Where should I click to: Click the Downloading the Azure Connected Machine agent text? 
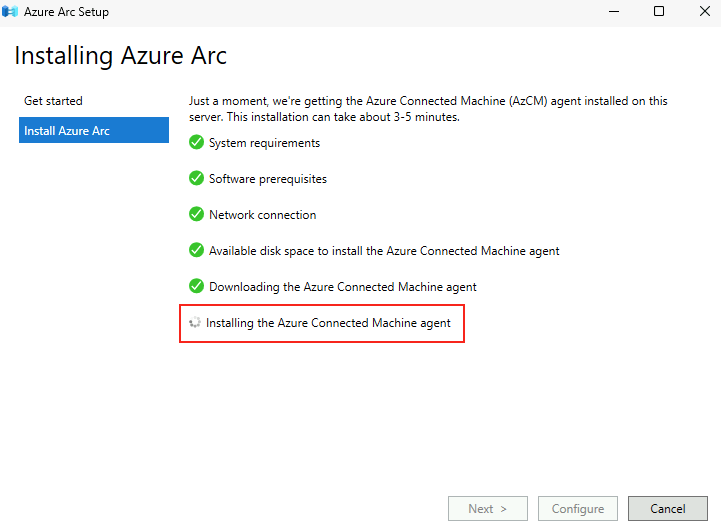343,287
